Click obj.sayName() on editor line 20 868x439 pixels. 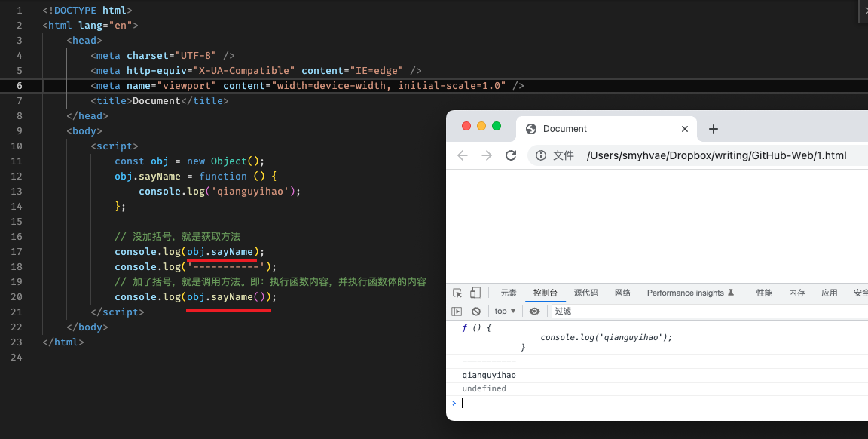(226, 296)
